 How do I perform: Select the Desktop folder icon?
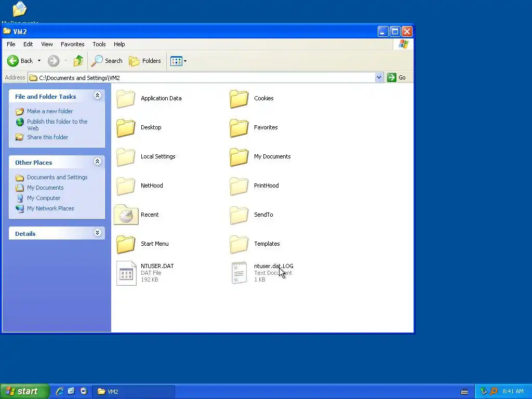[x=126, y=128]
